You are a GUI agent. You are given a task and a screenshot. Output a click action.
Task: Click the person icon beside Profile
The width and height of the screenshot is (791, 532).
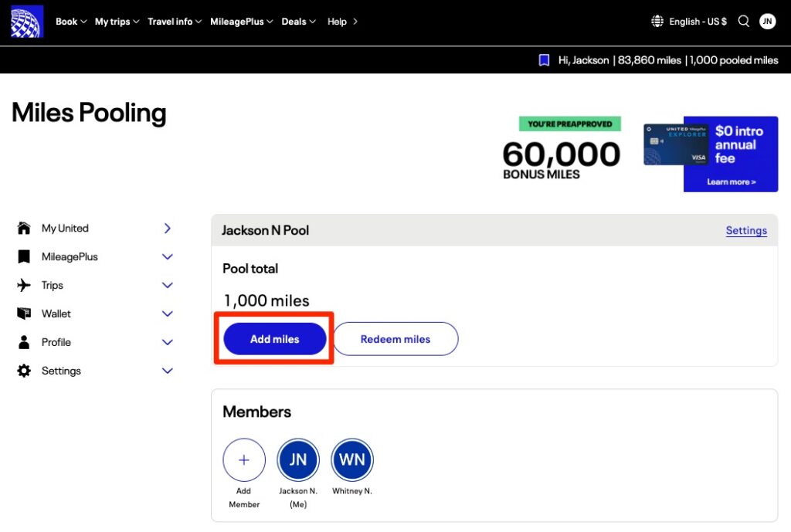coord(23,342)
